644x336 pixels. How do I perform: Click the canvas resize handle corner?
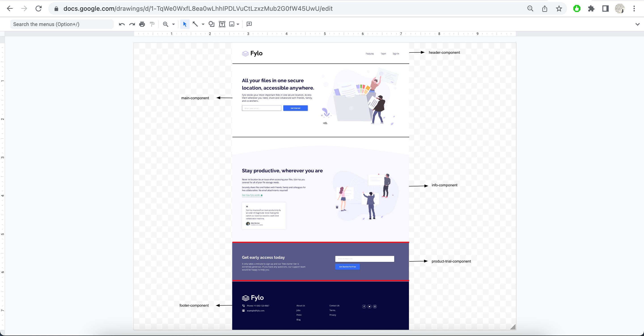(x=513, y=327)
